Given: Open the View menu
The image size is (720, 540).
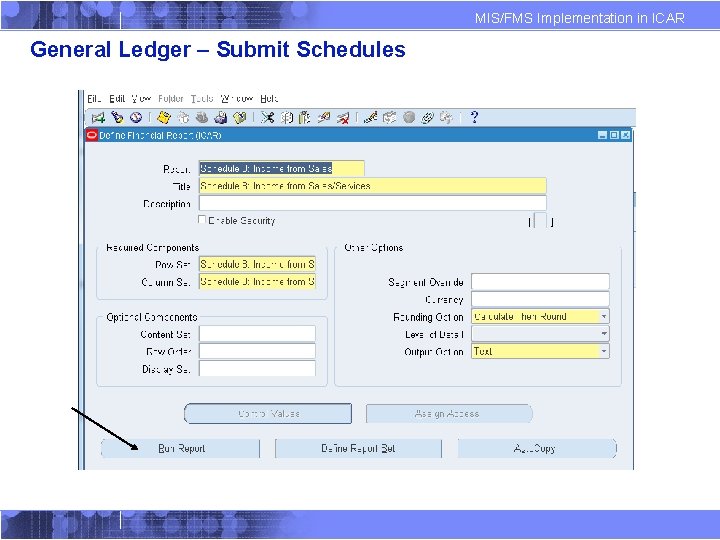Looking at the screenshot, I should [x=141, y=99].
